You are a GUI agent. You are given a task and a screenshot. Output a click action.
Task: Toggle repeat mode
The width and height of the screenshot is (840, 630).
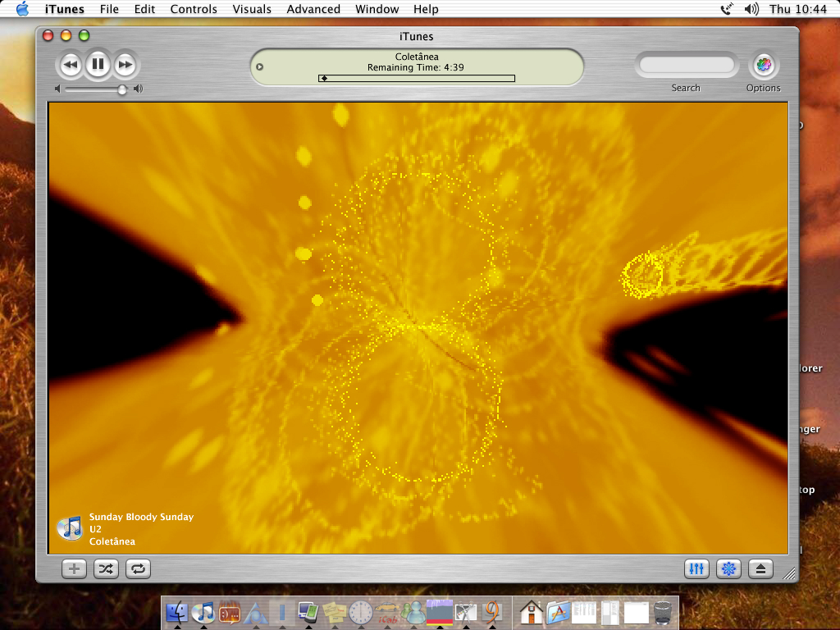(x=138, y=568)
